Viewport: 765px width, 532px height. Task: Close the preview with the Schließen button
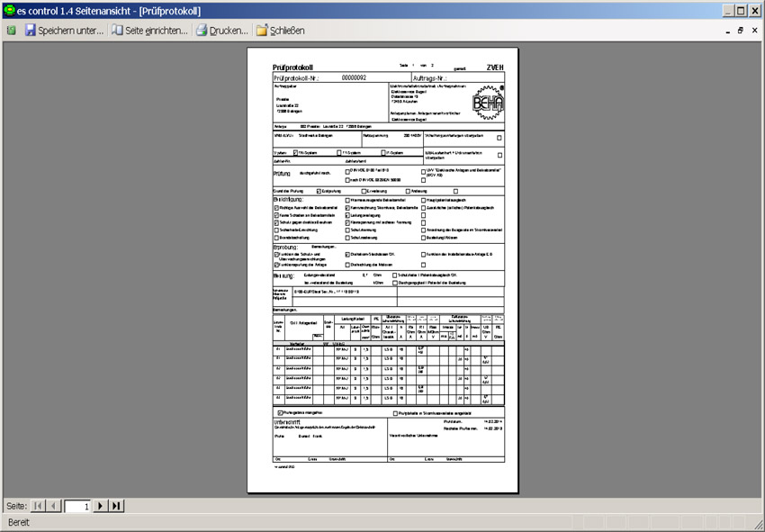[x=280, y=31]
